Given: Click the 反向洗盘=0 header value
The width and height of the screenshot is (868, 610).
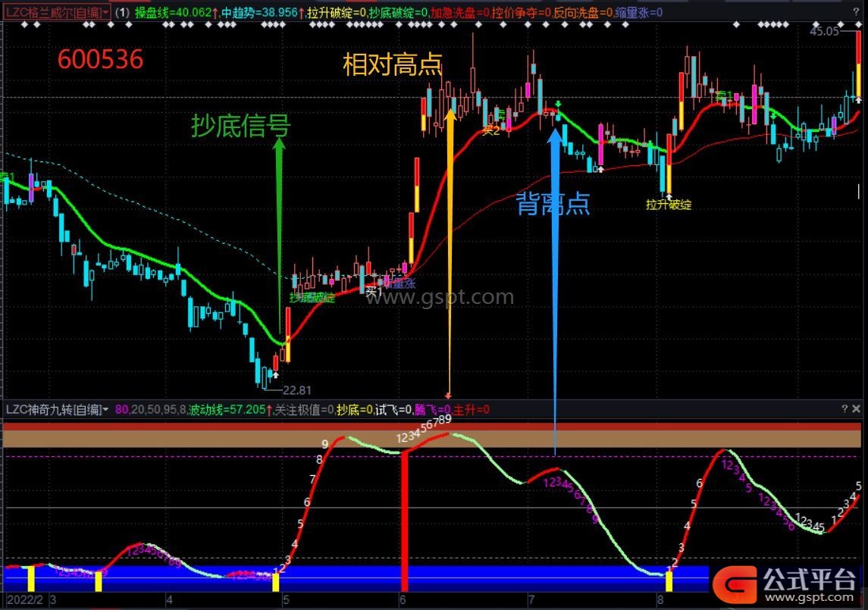Looking at the screenshot, I should [583, 12].
